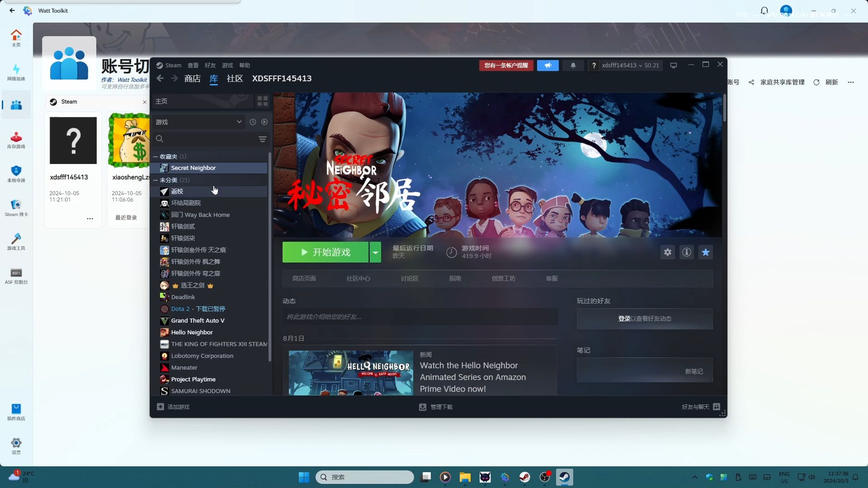Viewport: 868px width, 488px height.
Task: Open the 讨论区 tab
Action: pyautogui.click(x=410, y=278)
